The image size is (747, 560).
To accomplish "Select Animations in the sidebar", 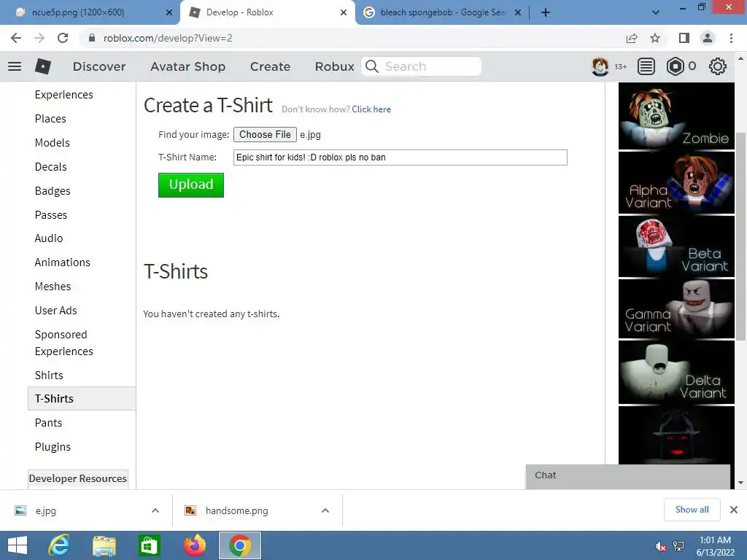I will (x=63, y=262).
